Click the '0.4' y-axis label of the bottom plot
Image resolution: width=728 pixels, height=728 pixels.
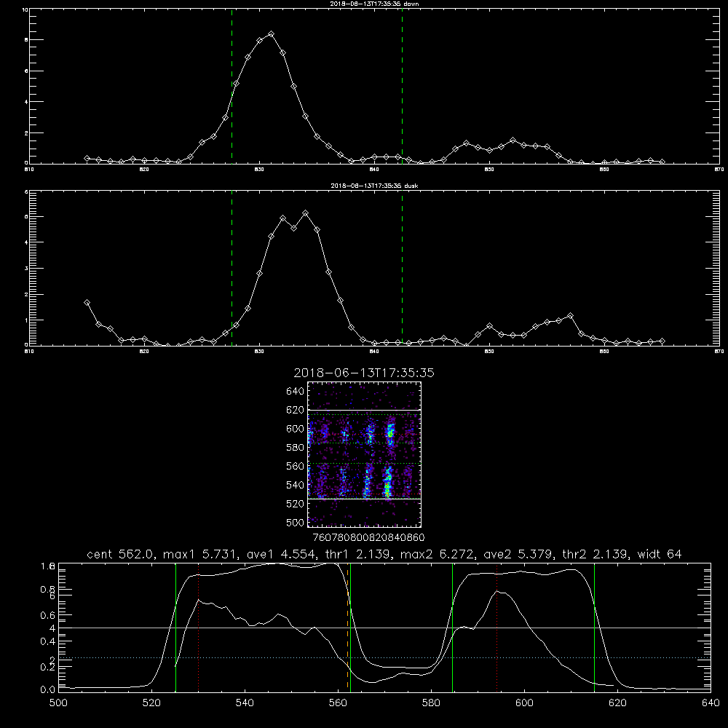(48, 641)
